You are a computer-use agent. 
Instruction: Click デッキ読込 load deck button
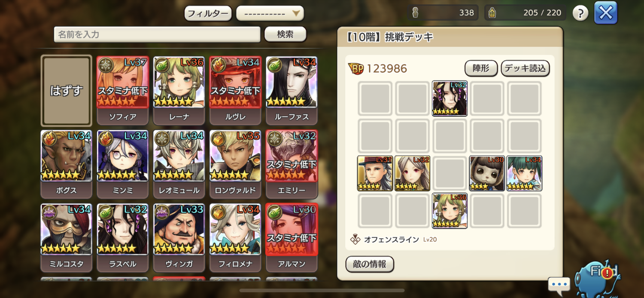[526, 68]
